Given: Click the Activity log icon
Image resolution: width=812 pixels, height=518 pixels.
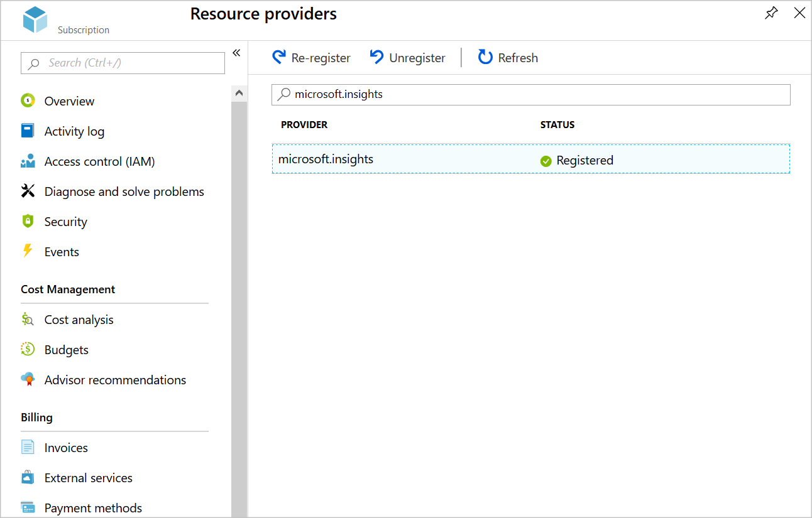Looking at the screenshot, I should [x=28, y=131].
